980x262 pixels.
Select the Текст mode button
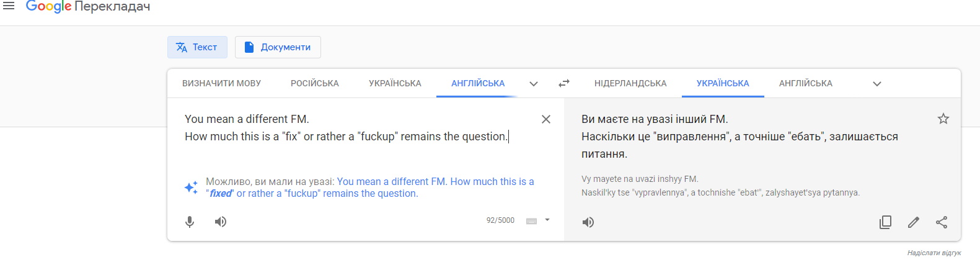pyautogui.click(x=197, y=47)
